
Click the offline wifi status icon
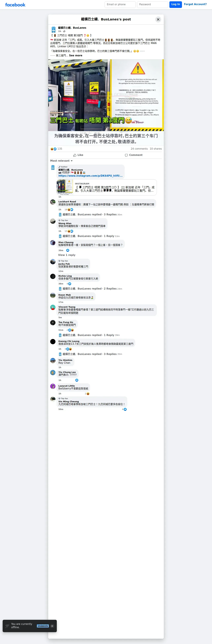point(7,626)
